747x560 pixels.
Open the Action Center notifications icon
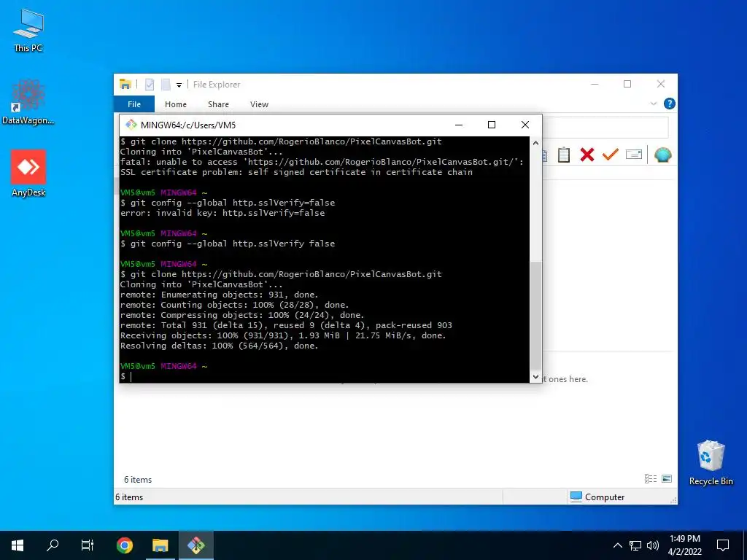[x=723, y=545]
